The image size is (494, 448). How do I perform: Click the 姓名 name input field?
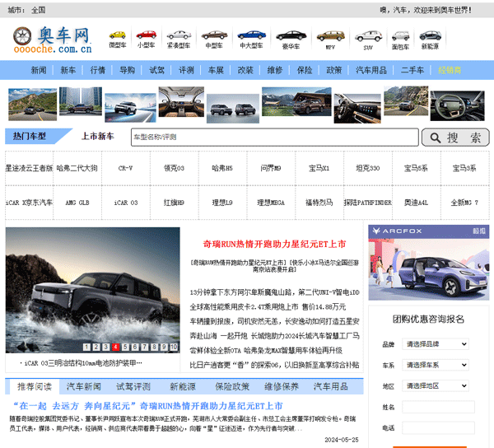coord(438,407)
